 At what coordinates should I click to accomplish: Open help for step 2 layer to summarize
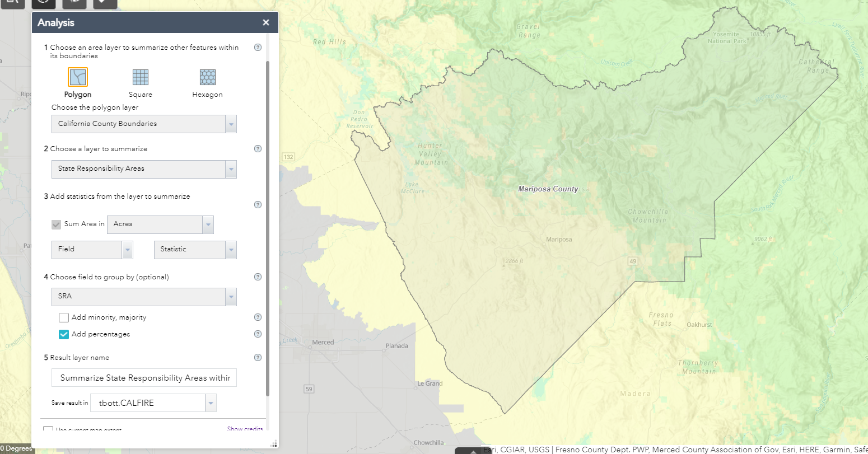258,149
